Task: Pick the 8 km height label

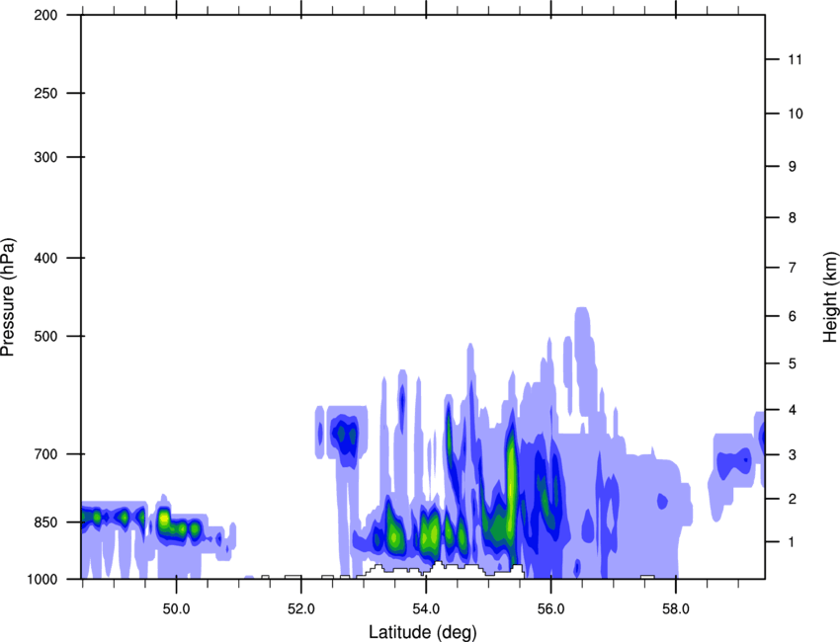Action: [793, 218]
